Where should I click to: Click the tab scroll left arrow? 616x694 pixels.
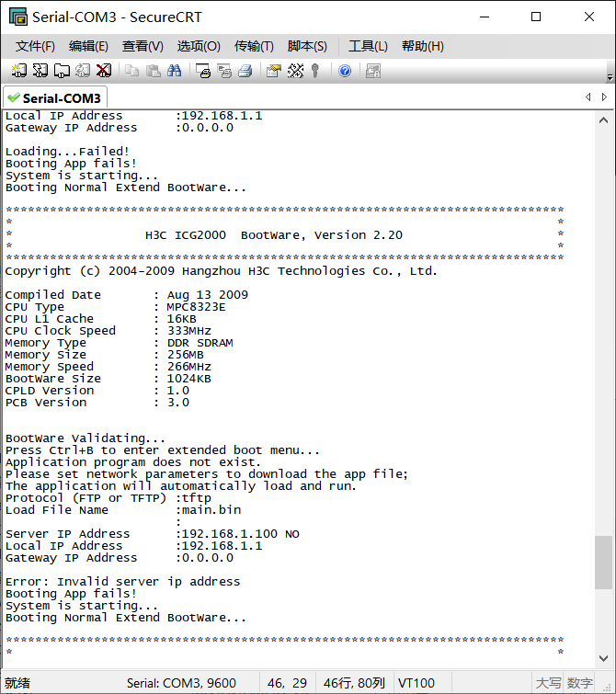click(588, 97)
